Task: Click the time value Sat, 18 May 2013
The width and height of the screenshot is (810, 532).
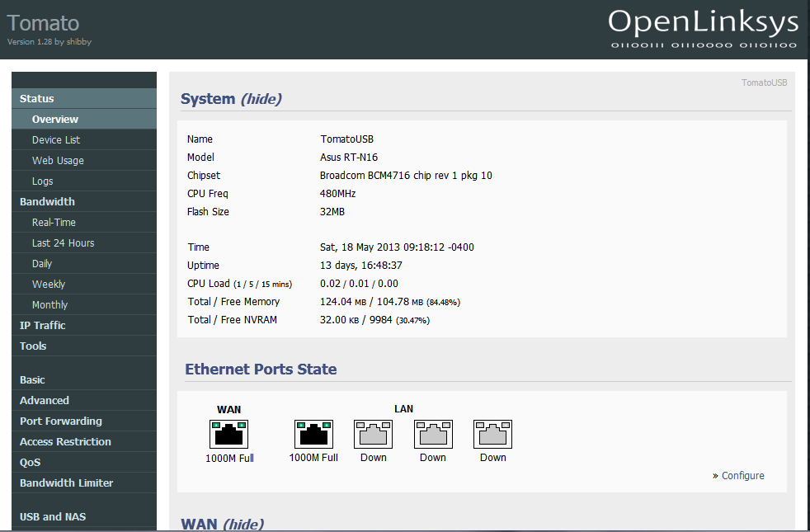Action: point(397,247)
